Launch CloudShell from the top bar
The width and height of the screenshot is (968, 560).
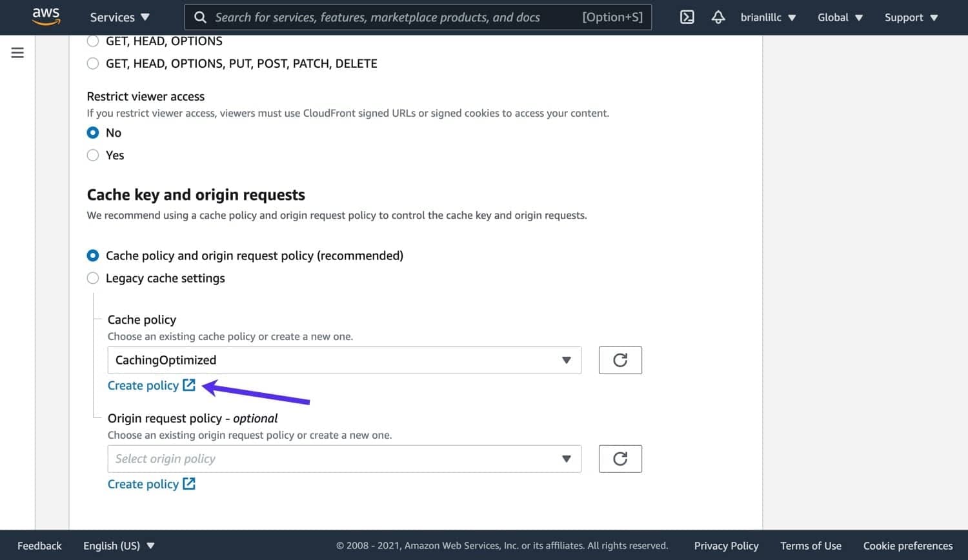(x=687, y=17)
